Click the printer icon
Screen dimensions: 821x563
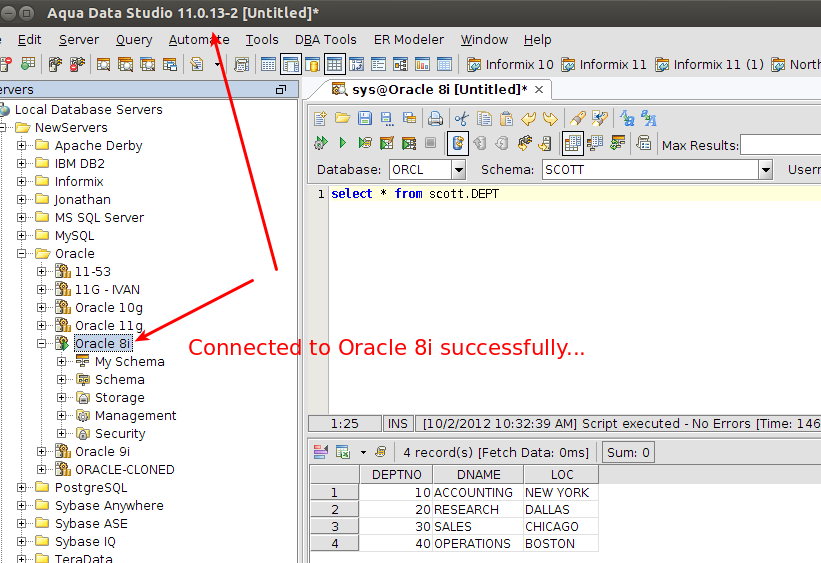[435, 119]
